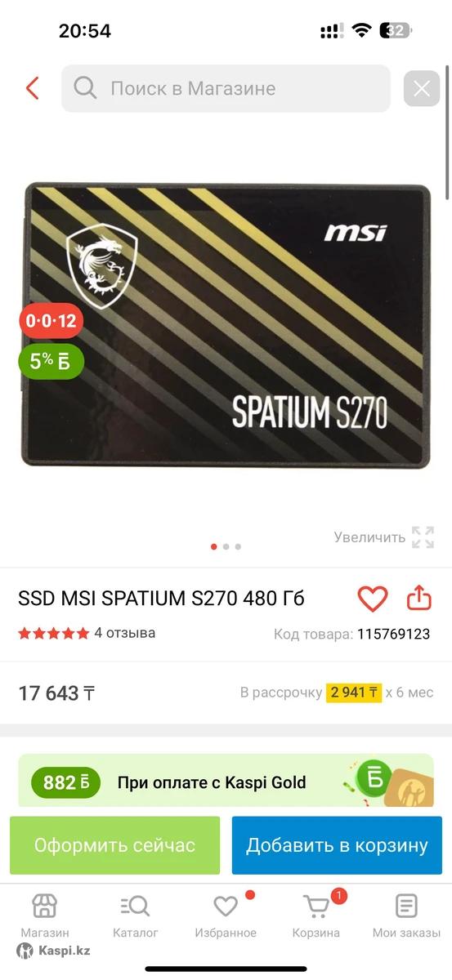
Task: Tap the 0·0·12 installment badge
Action: [51, 320]
